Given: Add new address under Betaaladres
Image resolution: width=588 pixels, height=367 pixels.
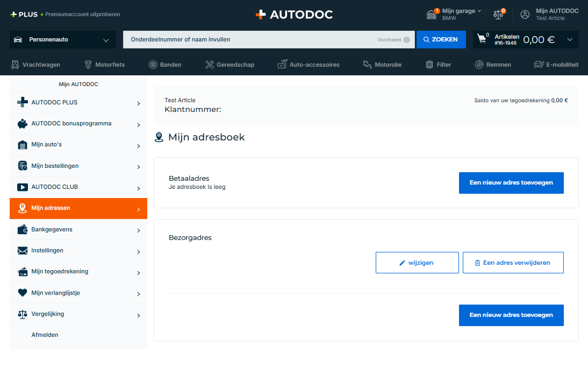Looking at the screenshot, I should 511,183.
